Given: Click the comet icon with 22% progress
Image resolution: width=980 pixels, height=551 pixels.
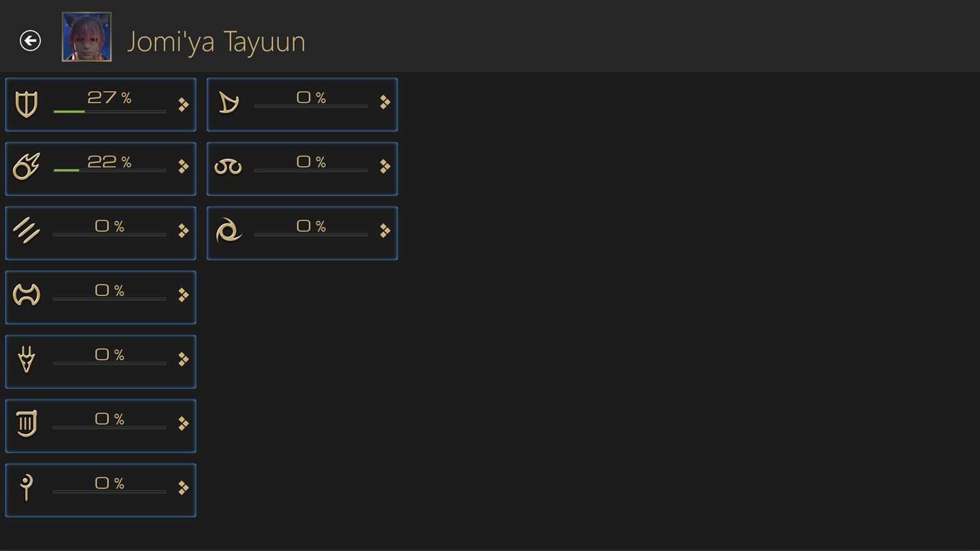Looking at the screenshot, I should [27, 167].
